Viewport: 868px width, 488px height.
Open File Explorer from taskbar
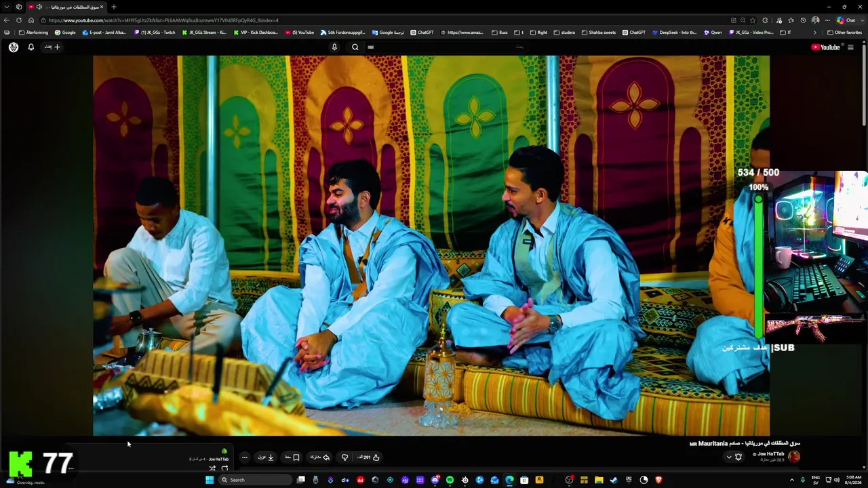pyautogui.click(x=599, y=480)
